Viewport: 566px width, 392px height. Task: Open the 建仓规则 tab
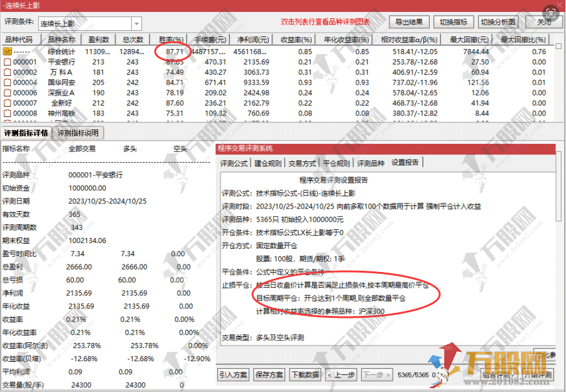tap(268, 163)
